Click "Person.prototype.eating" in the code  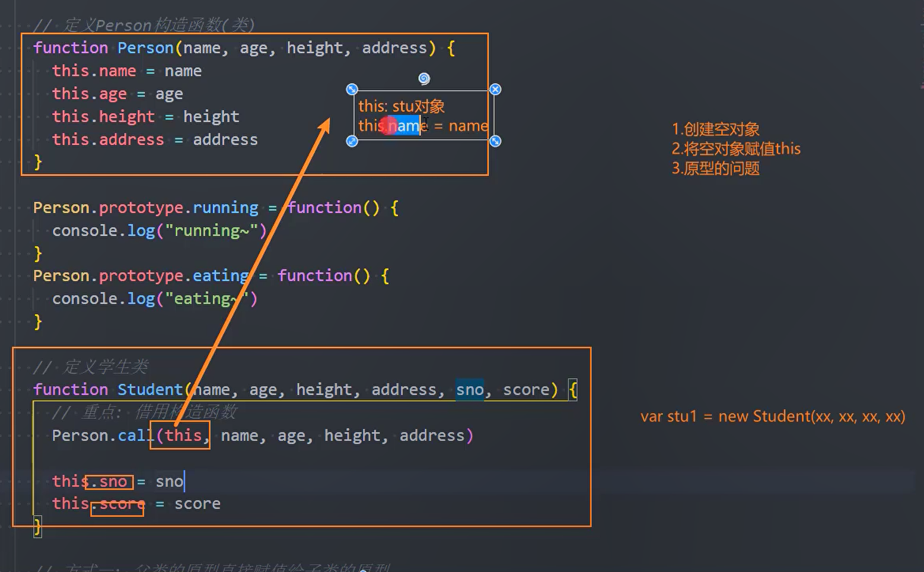click(141, 276)
